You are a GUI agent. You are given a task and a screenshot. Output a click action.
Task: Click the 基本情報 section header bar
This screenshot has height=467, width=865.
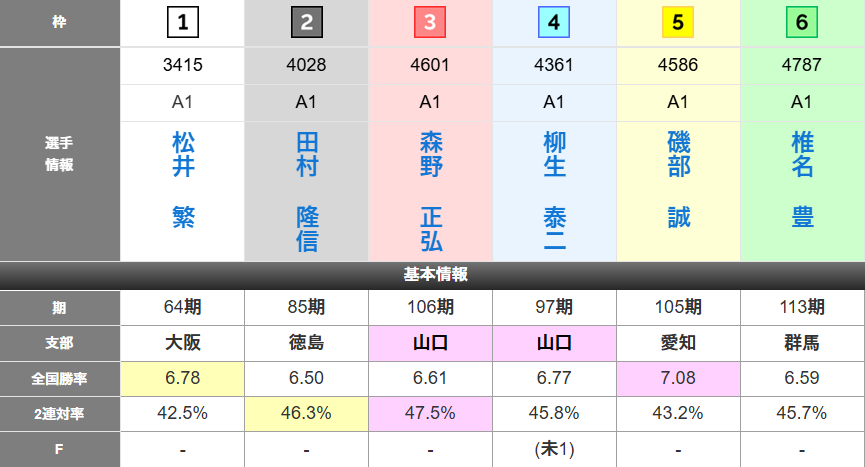432,275
